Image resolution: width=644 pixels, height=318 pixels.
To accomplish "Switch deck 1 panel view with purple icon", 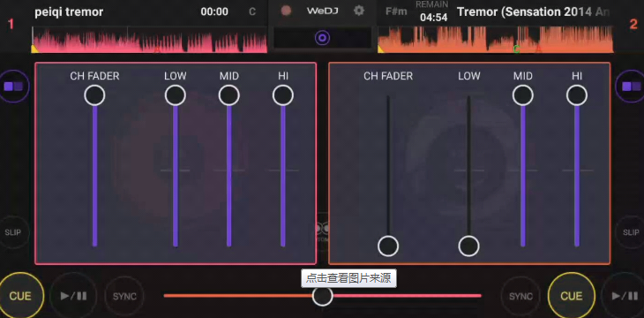I will pos(13,87).
